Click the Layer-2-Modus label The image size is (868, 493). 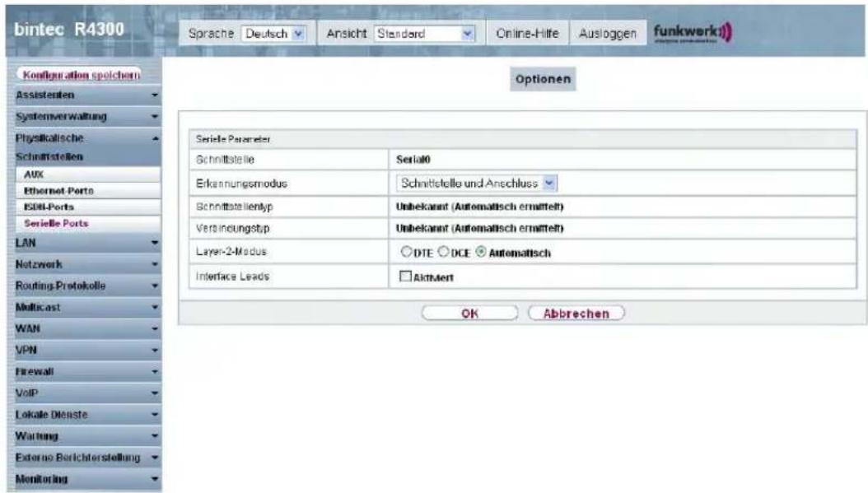pos(231,252)
